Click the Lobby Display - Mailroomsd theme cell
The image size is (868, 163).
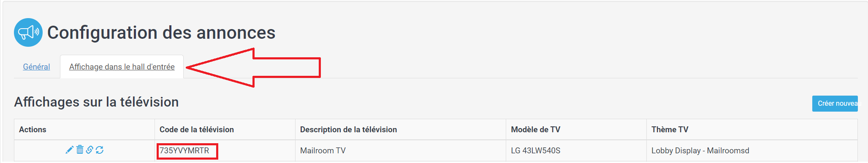[x=700, y=151]
